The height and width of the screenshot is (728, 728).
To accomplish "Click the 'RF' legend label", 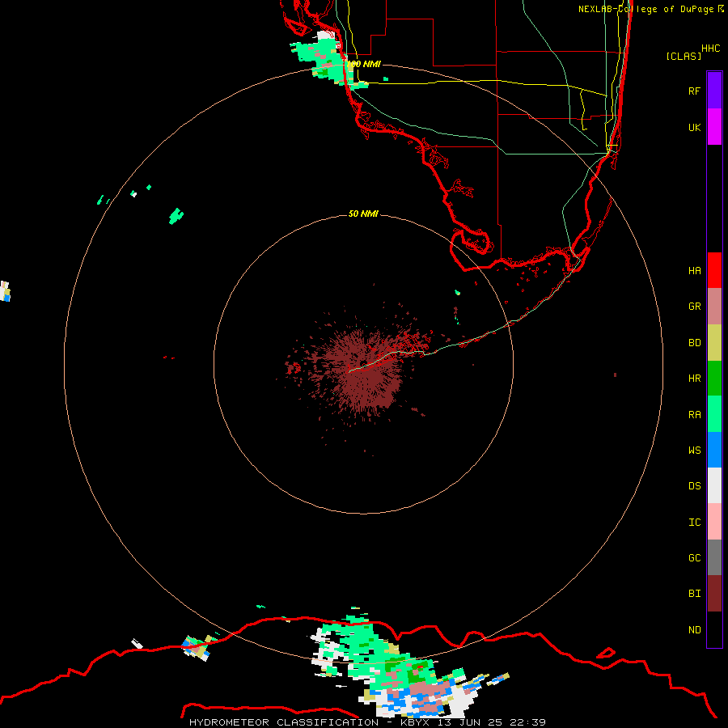I will (695, 91).
